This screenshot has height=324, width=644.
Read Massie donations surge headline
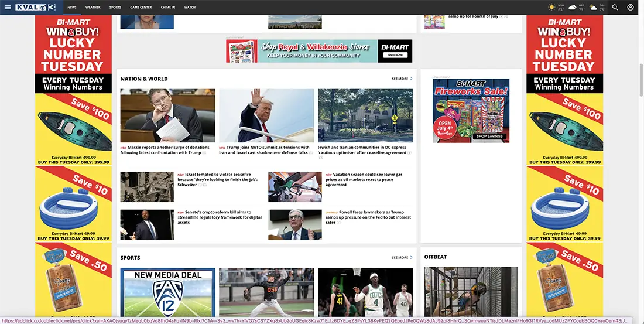[x=165, y=149]
